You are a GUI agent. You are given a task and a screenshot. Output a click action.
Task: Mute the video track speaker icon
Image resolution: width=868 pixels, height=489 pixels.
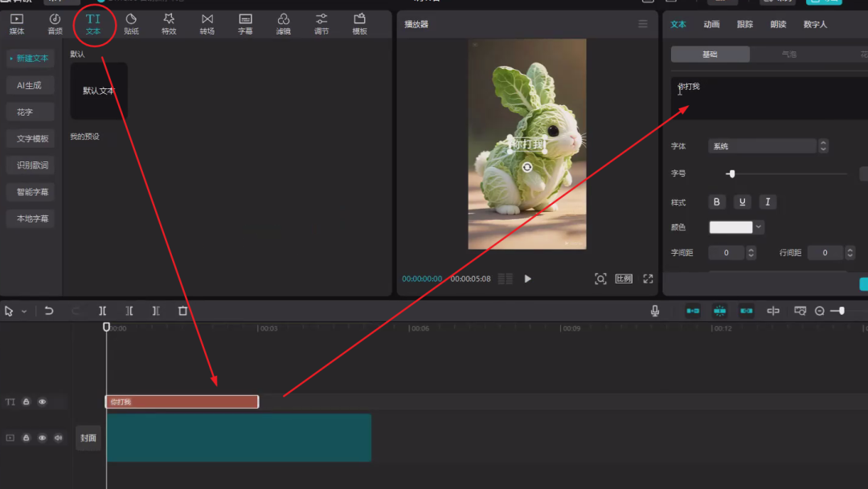58,438
